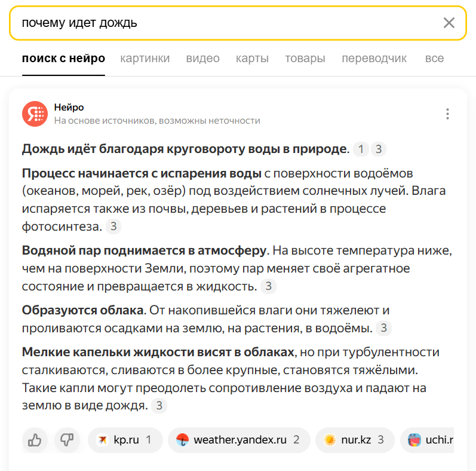Click the thumbs down dislike button
The width and height of the screenshot is (476, 471).
tap(67, 441)
